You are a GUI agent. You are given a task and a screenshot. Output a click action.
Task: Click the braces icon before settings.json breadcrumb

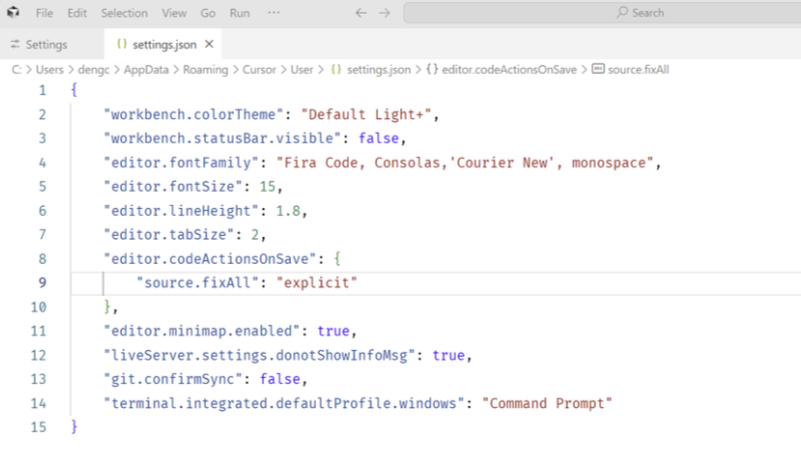click(336, 69)
